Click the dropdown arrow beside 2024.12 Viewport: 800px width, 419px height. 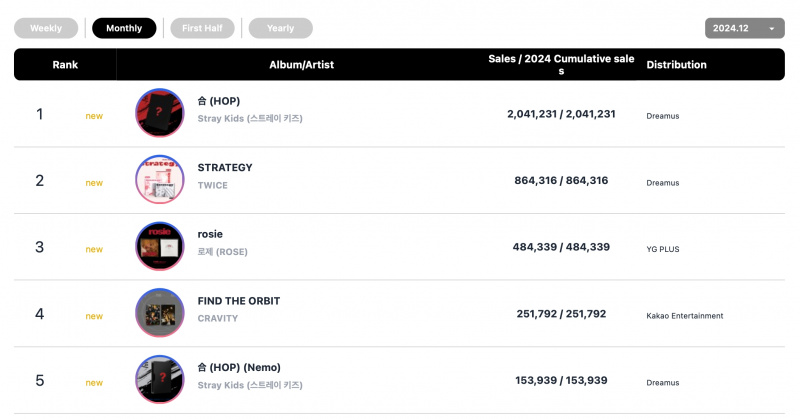[772, 29]
